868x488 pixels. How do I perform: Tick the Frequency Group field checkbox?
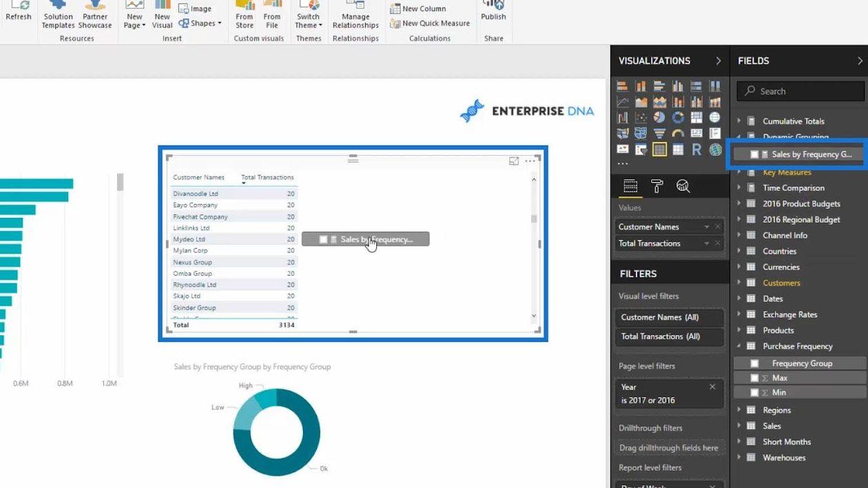(754, 363)
